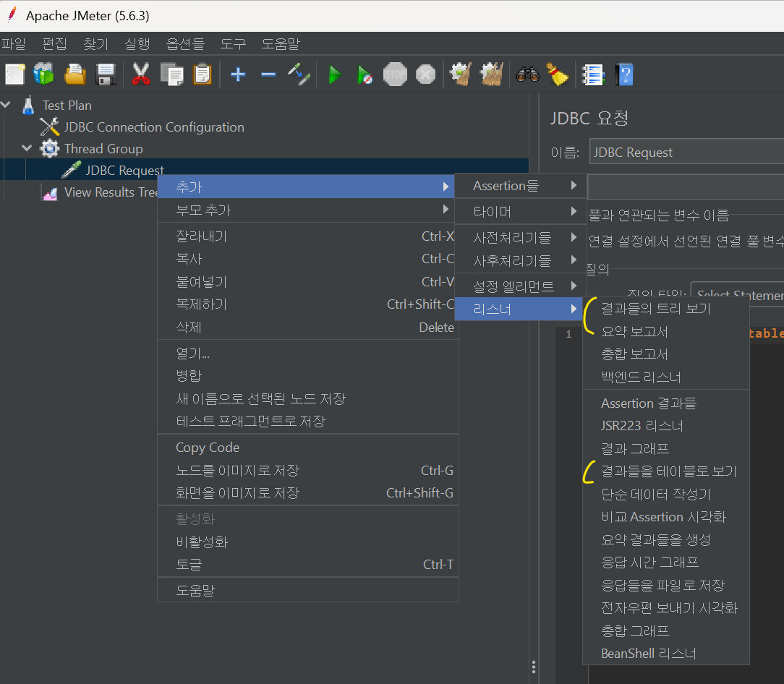Open the Templates toolbar icon
This screenshot has width=784, height=684.
coord(44,75)
